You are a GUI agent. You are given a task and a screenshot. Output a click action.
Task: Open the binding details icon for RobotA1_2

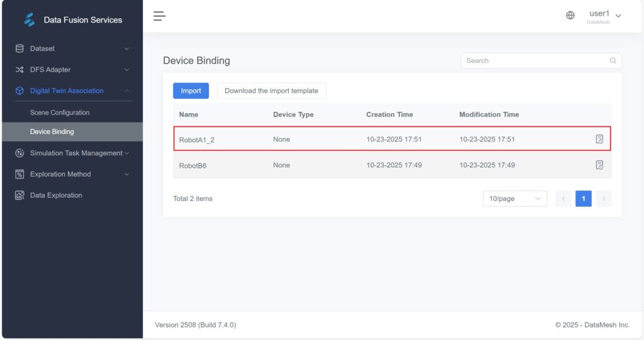point(599,139)
